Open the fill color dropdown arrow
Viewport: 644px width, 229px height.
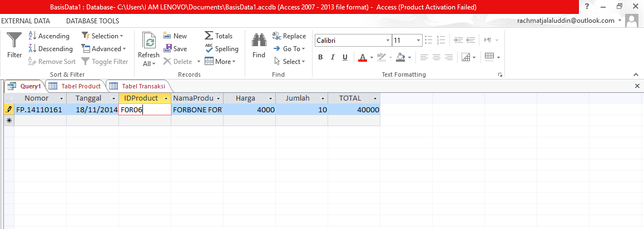(x=410, y=57)
